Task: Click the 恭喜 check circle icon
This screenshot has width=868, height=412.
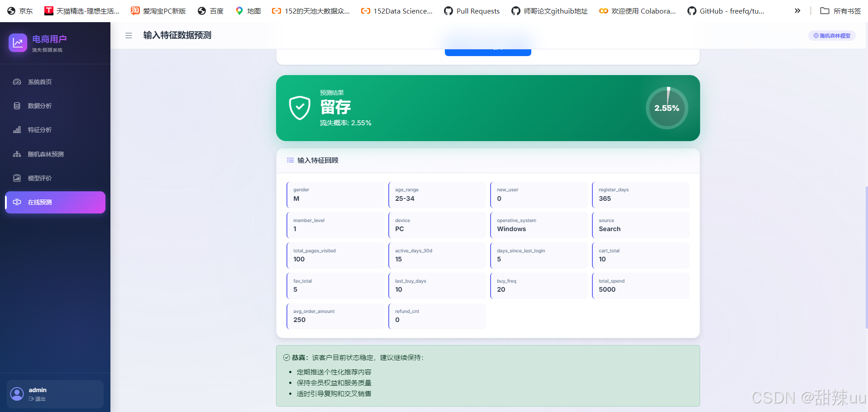Action: coord(286,357)
